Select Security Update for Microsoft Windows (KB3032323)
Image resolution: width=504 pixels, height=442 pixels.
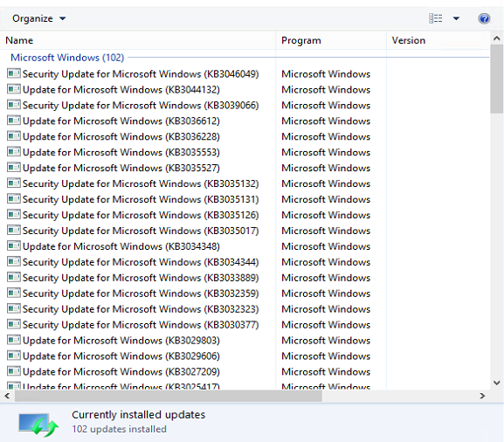click(x=141, y=309)
